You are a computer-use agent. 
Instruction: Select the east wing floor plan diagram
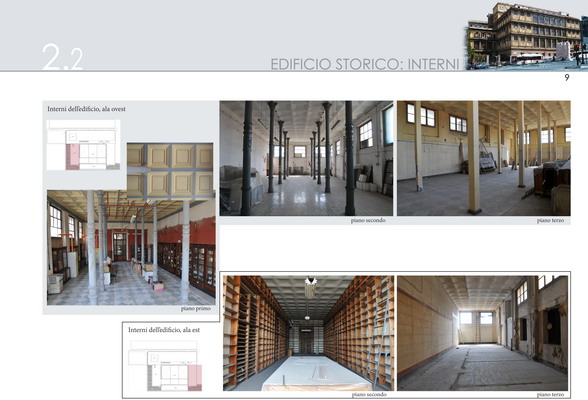click(x=165, y=366)
